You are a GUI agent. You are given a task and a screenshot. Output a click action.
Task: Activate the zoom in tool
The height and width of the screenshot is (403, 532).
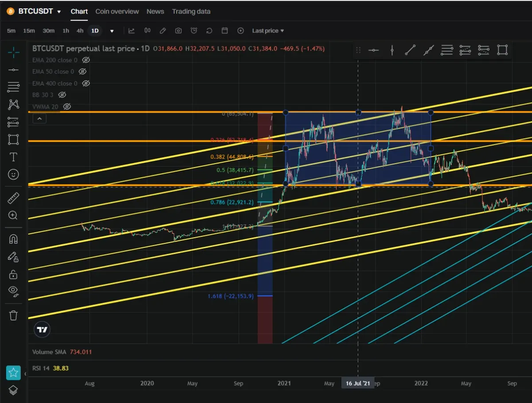pos(13,215)
